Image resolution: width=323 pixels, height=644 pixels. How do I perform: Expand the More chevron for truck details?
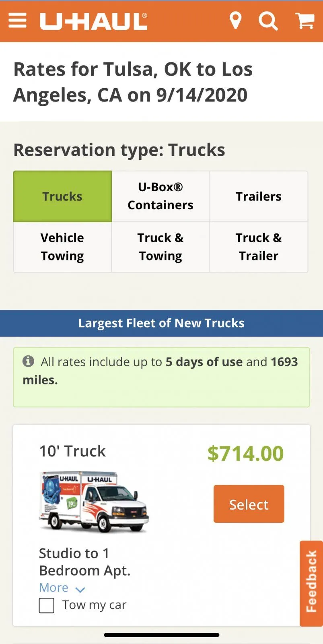click(80, 590)
